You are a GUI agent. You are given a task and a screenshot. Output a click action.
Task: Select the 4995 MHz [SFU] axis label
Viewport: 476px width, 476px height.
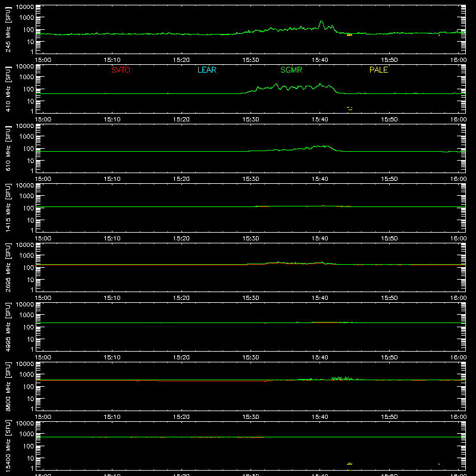[x=8, y=327]
